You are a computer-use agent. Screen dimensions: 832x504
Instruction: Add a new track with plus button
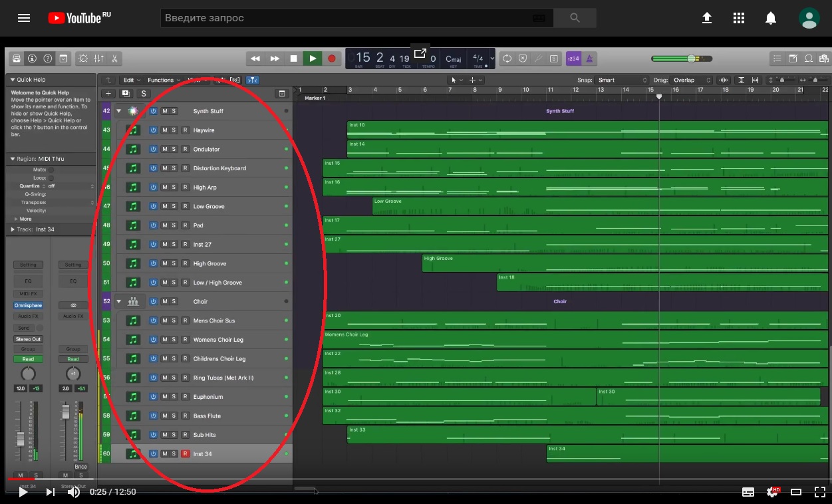(x=108, y=94)
